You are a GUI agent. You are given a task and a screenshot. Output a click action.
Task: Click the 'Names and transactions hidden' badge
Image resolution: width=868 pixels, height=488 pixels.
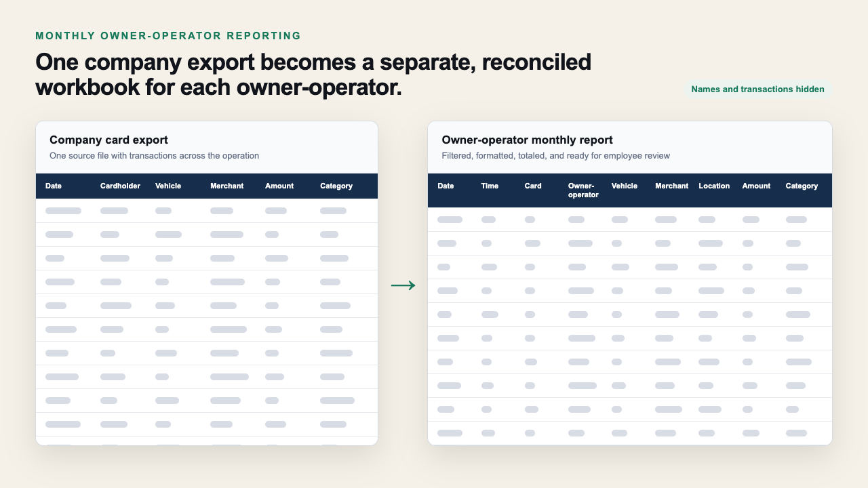point(757,89)
